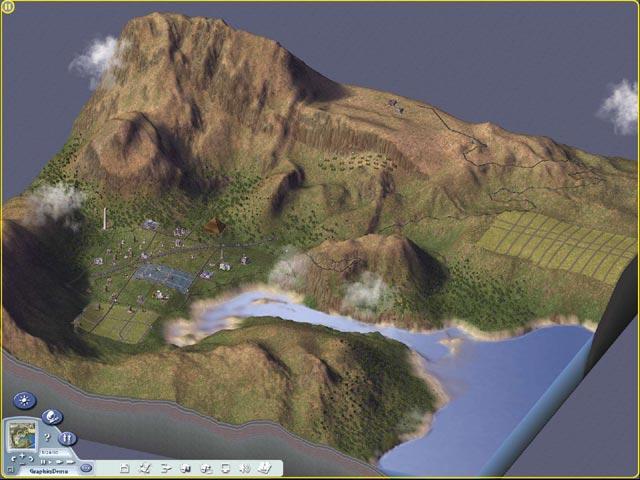Click yellow pause indicator in top-left corner

coord(8,7)
